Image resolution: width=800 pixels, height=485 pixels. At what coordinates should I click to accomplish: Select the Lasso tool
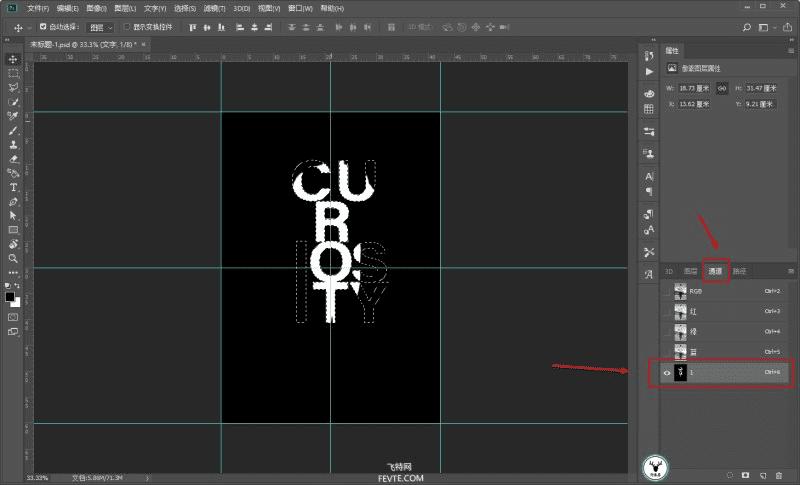pyautogui.click(x=13, y=88)
